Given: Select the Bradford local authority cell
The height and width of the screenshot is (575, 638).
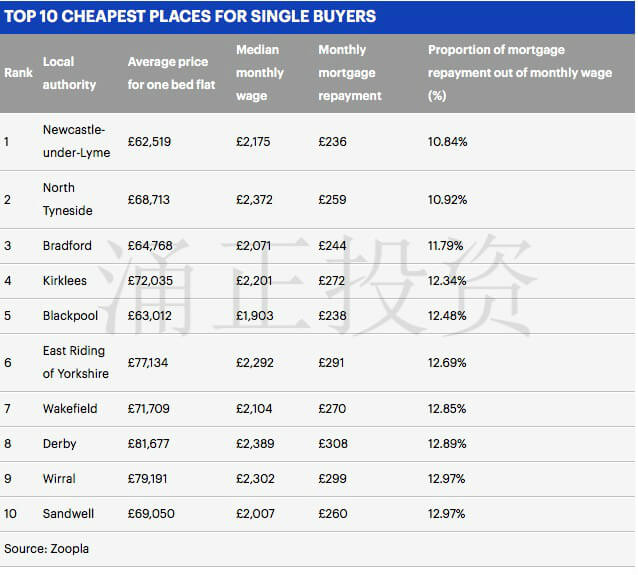Looking at the screenshot, I should tap(67, 246).
